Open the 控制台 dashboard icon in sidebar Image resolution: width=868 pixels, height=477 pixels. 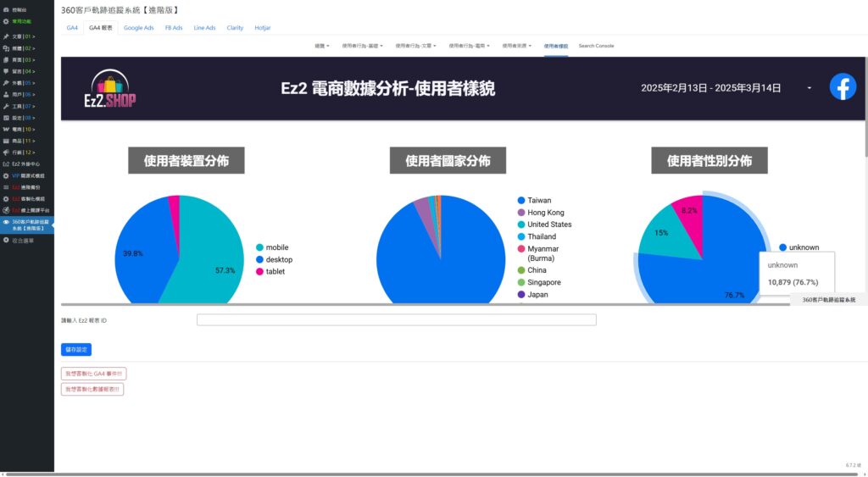(6, 10)
